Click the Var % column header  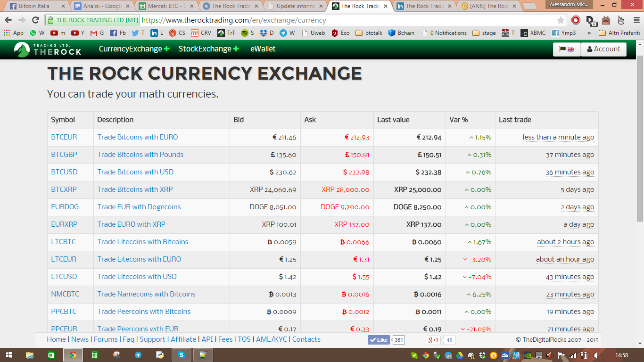click(x=459, y=120)
